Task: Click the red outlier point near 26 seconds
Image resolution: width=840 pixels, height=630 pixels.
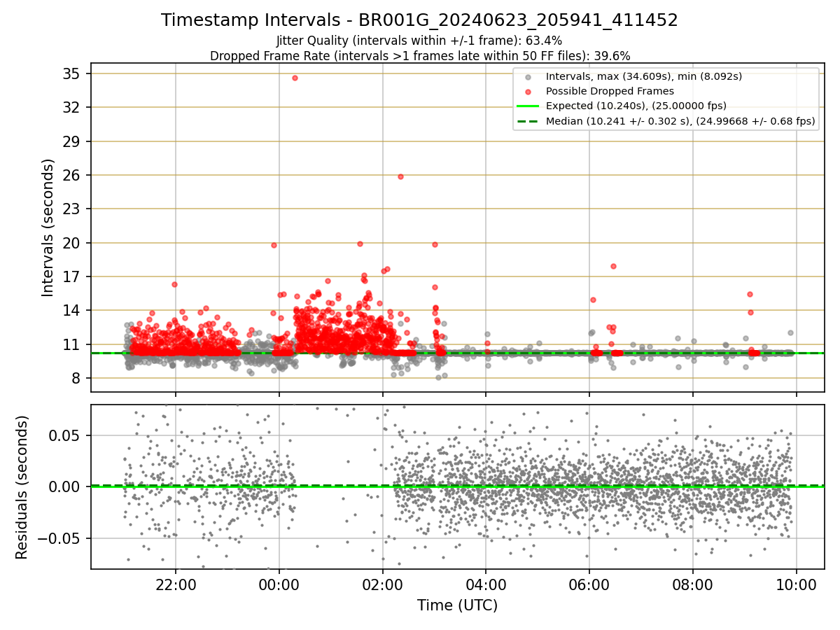Action: [x=400, y=176]
